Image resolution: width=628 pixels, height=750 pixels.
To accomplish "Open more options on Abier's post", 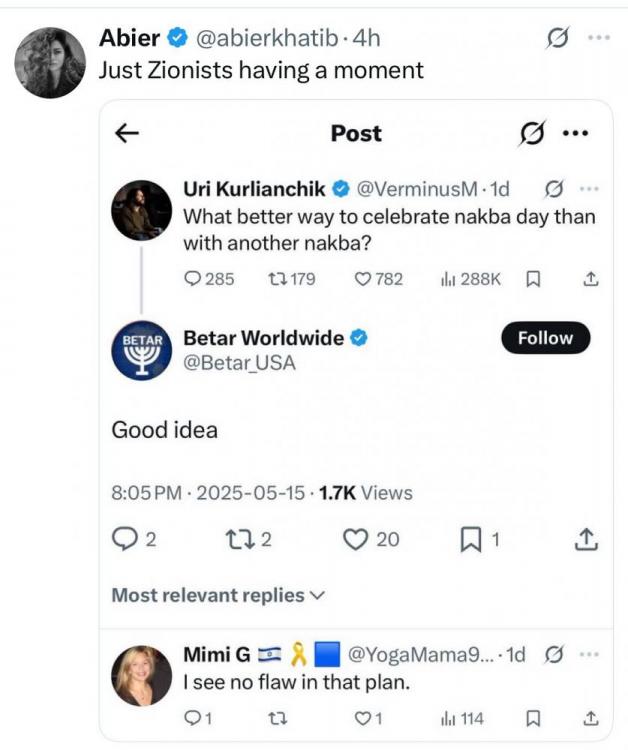I will click(598, 39).
